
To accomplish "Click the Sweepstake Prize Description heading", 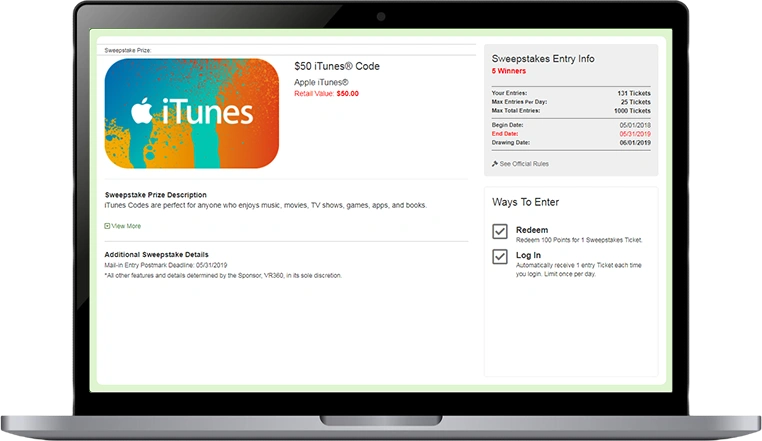I will [156, 195].
